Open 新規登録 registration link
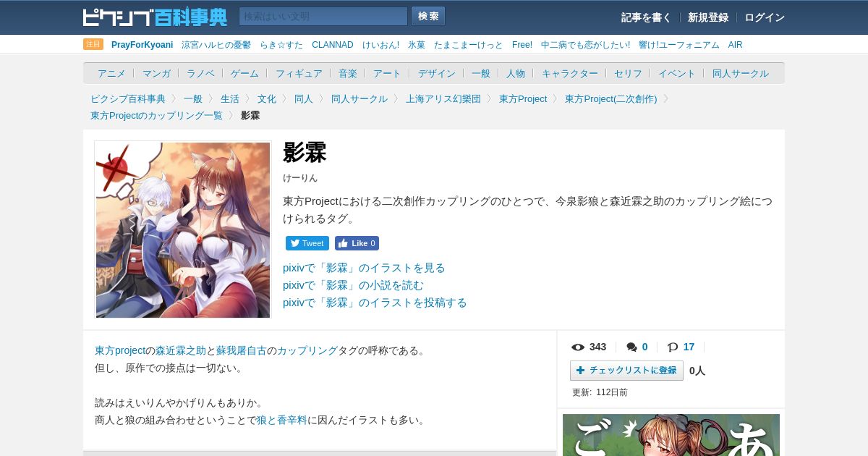This screenshot has height=456, width=868. (x=708, y=17)
